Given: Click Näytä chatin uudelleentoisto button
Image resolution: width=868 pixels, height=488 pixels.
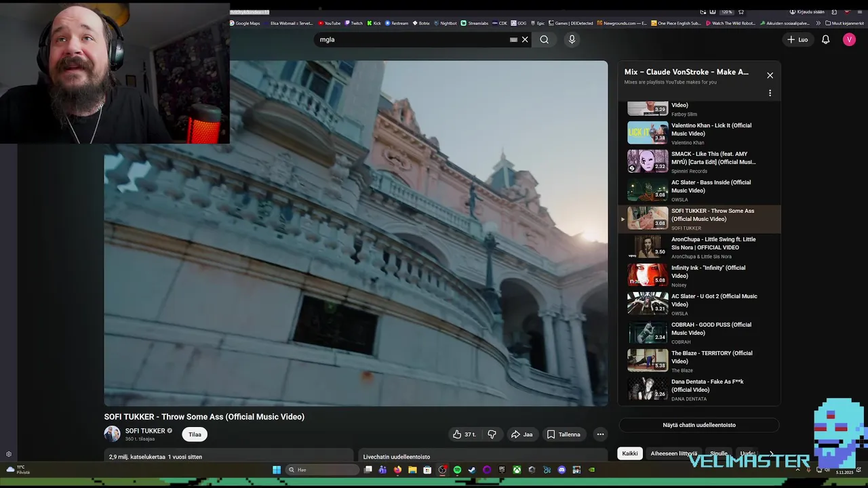Looking at the screenshot, I should pyautogui.click(x=699, y=425).
